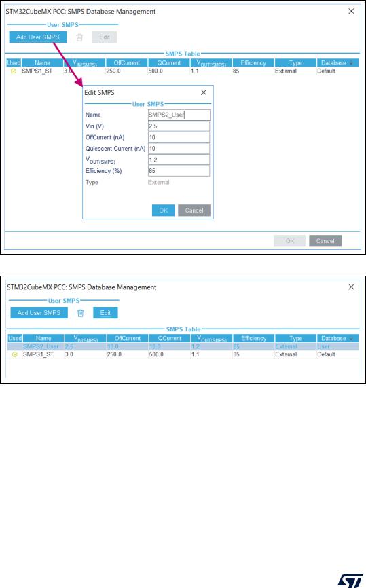Viewport: 366px width, 588px height.
Task: Click disabled OK at bottom of top window
Action: [x=290, y=241]
